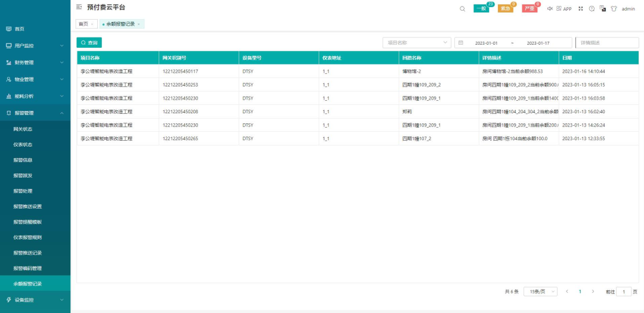
Task: Click the 2023-01-01 start date field
Action: [x=487, y=43]
